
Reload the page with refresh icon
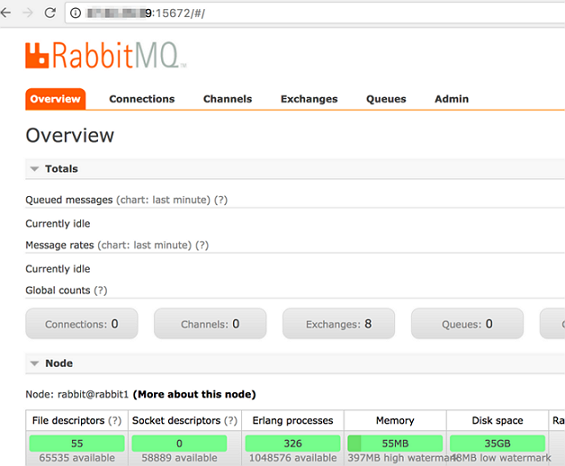pos(50,13)
